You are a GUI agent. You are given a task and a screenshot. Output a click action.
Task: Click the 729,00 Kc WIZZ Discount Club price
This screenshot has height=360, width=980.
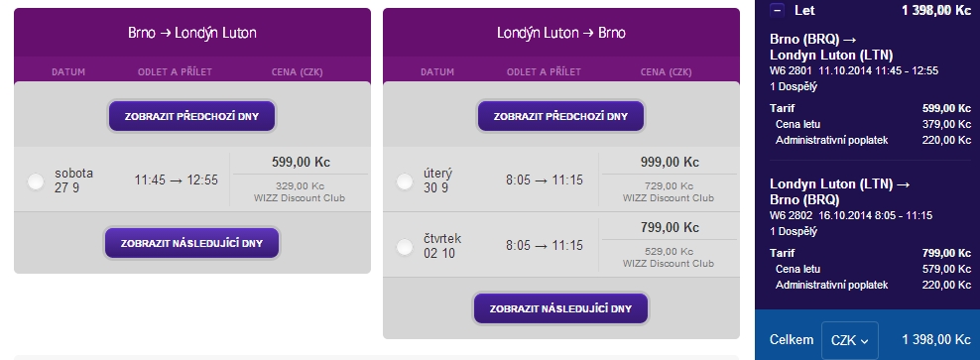tap(669, 185)
